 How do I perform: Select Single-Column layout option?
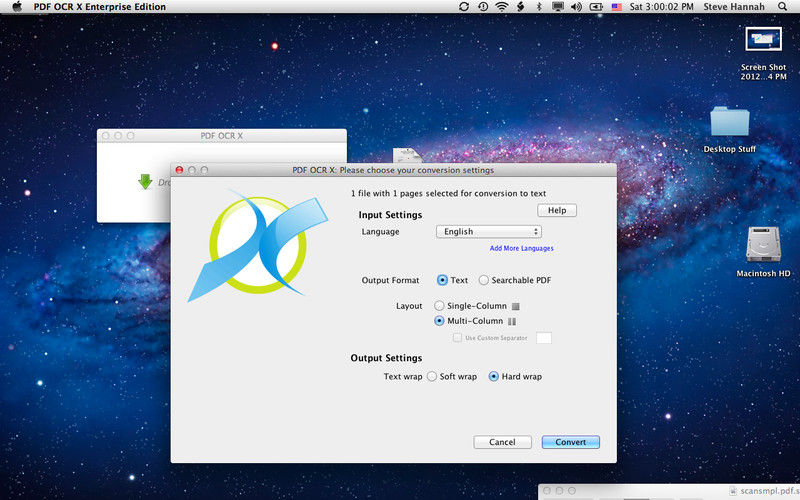[x=439, y=305]
